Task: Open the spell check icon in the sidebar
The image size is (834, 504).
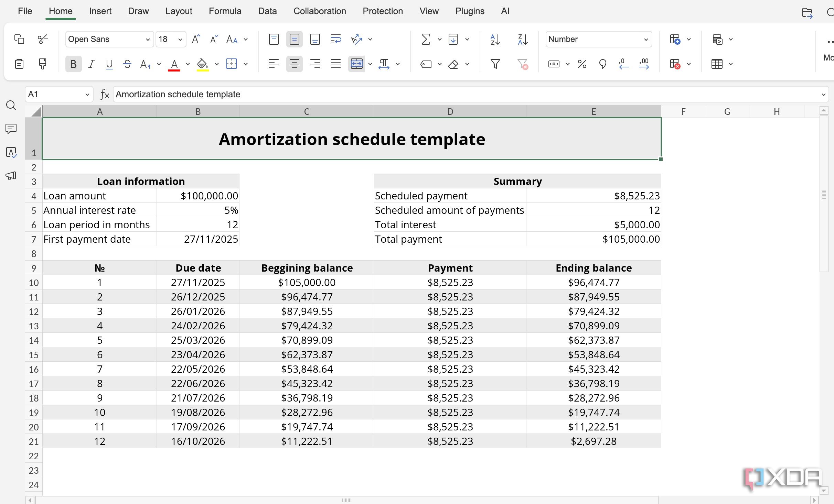Action: point(11,152)
